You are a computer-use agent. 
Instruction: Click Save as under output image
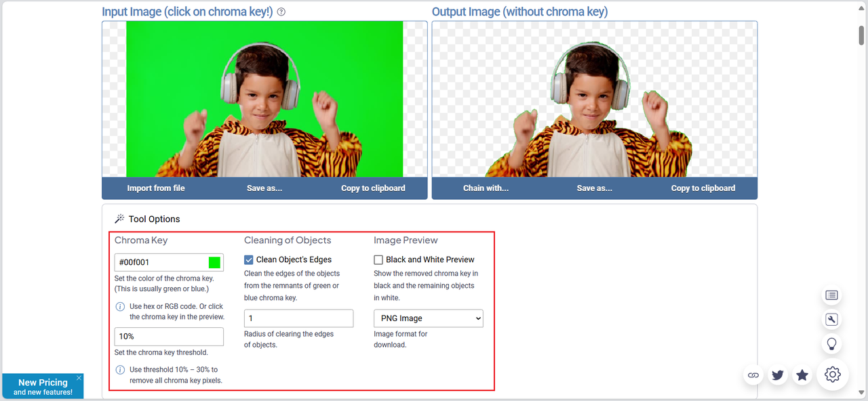595,188
